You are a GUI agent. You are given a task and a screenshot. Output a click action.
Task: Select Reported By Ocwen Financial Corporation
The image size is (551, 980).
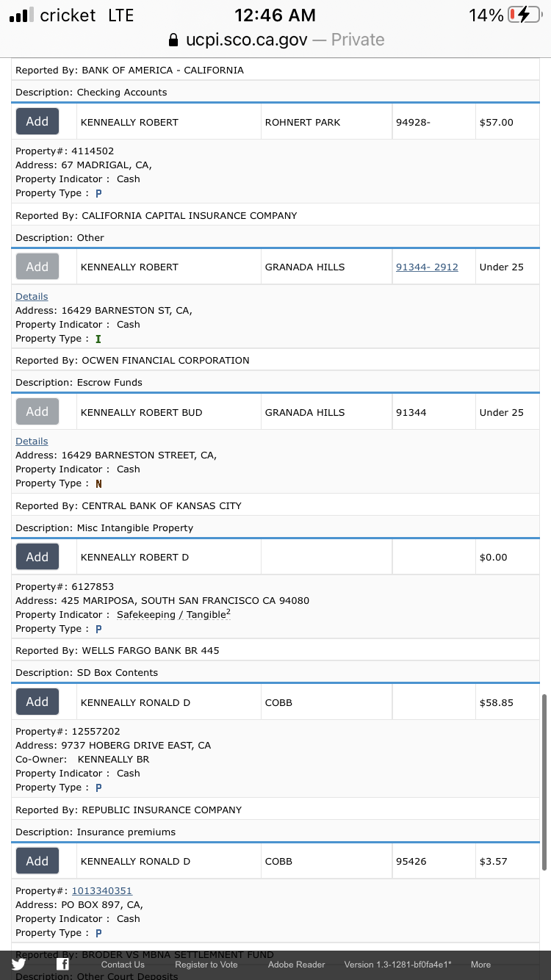pos(132,360)
